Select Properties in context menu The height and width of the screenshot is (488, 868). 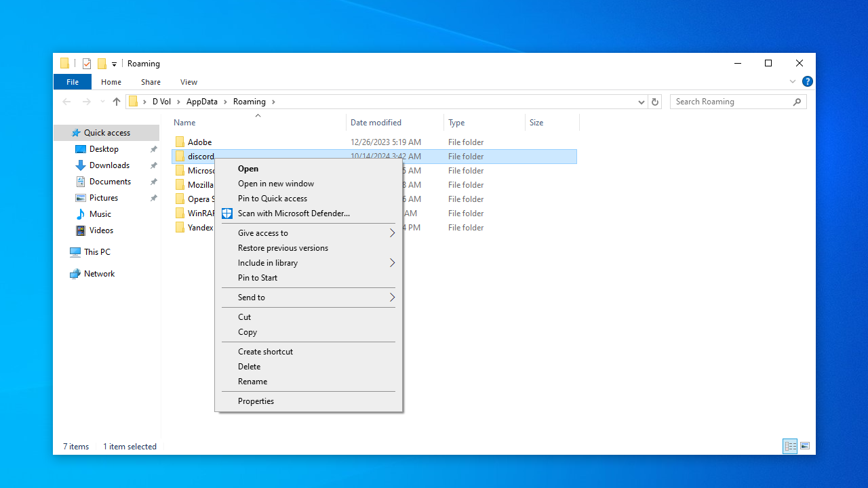[x=256, y=401]
